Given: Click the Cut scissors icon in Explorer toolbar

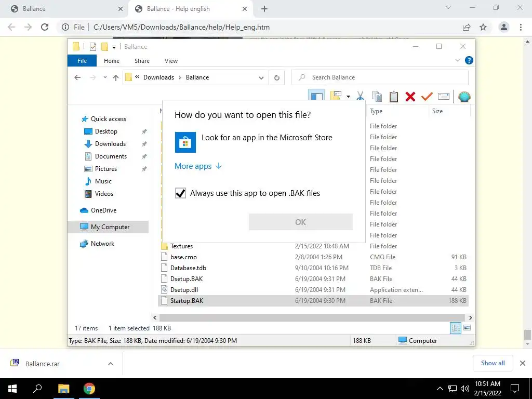Looking at the screenshot, I should [361, 97].
